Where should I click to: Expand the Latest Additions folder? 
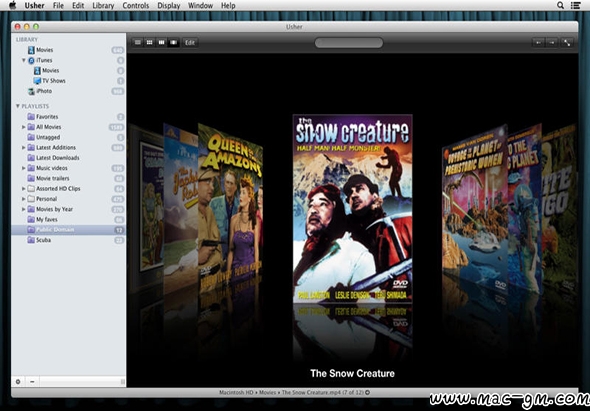24,148
